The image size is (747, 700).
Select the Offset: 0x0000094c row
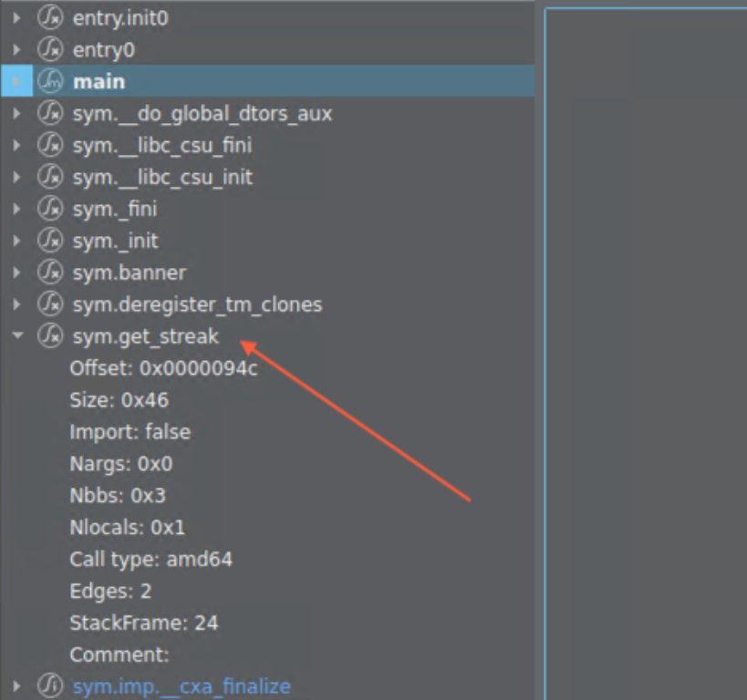[163, 368]
